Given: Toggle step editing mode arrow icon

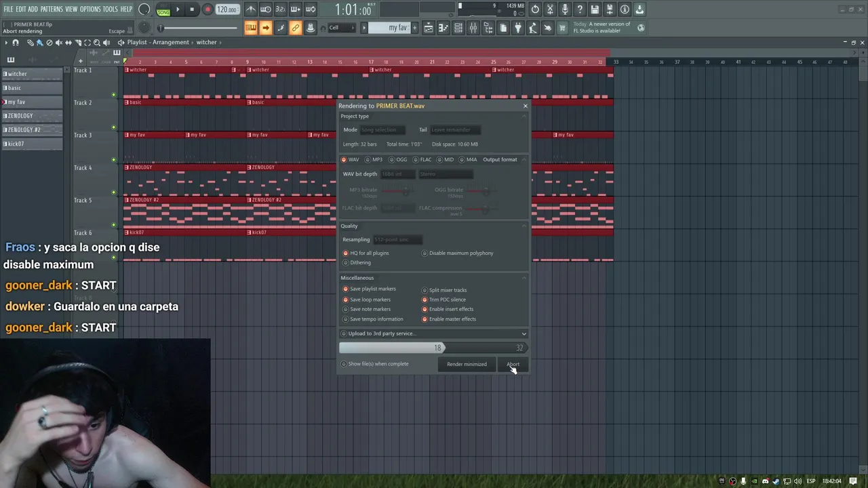Looking at the screenshot, I should [x=266, y=28].
